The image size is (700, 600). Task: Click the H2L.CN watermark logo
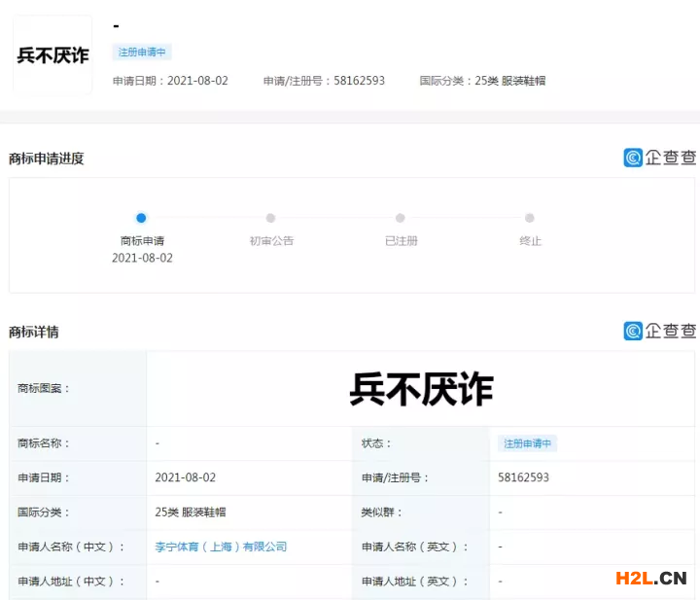click(651, 578)
